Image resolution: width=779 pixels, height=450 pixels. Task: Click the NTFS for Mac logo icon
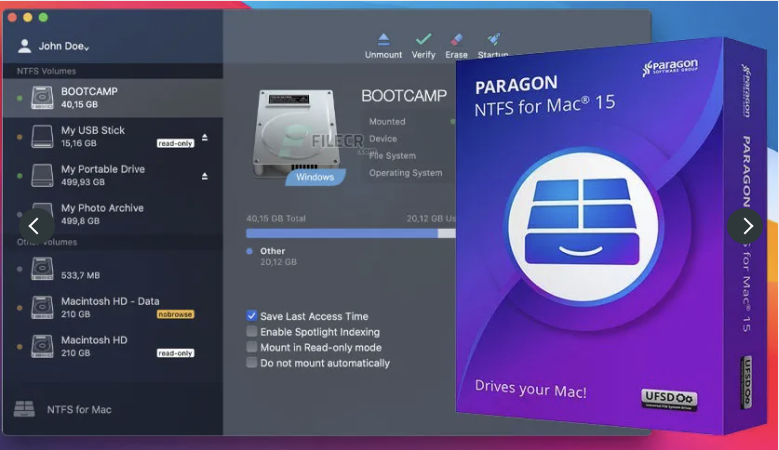(24, 409)
